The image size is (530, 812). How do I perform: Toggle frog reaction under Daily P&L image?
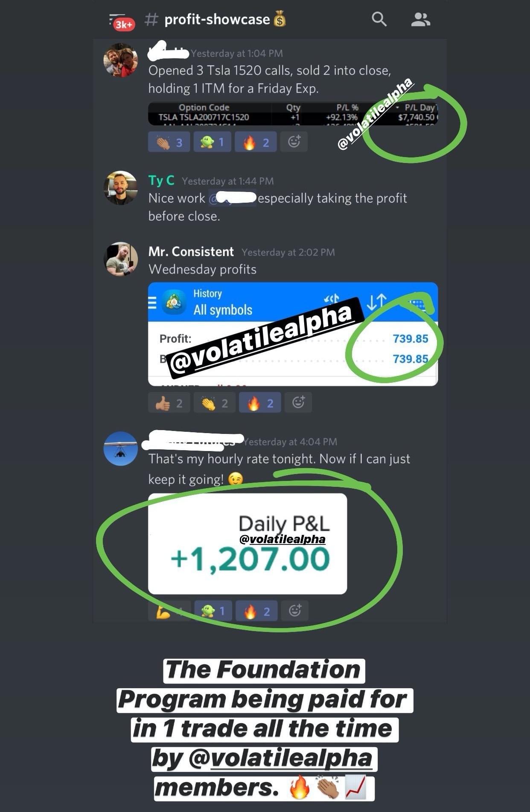[213, 611]
